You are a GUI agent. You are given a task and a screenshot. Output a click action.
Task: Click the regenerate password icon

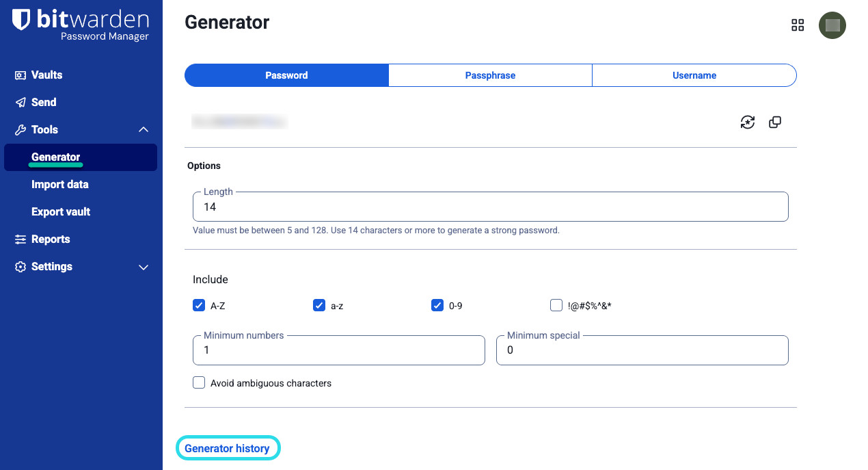tap(748, 122)
